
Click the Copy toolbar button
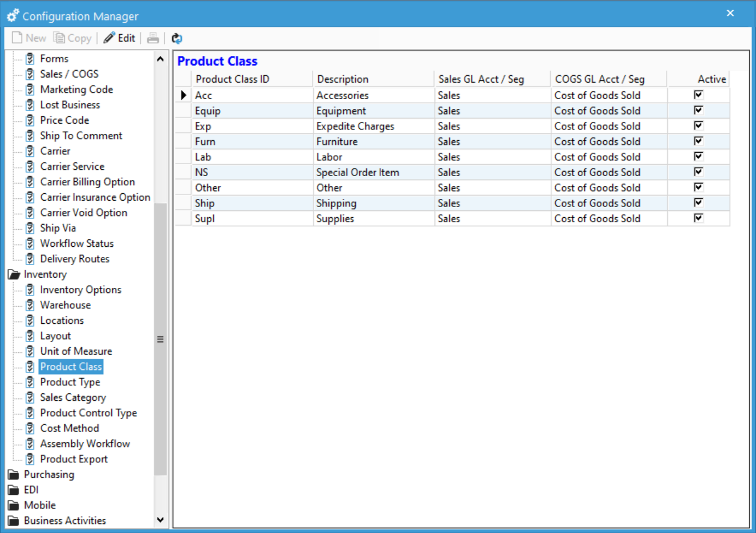click(72, 38)
